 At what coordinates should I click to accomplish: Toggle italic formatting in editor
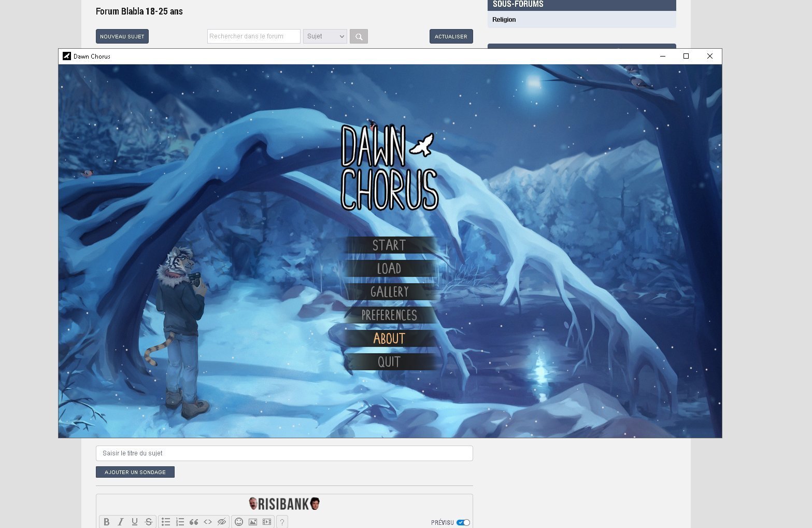[120, 522]
